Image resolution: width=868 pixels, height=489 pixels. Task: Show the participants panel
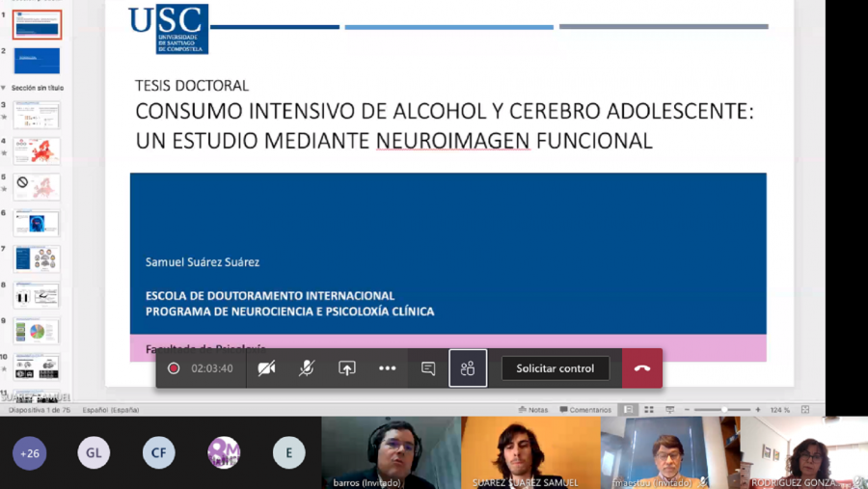point(468,368)
